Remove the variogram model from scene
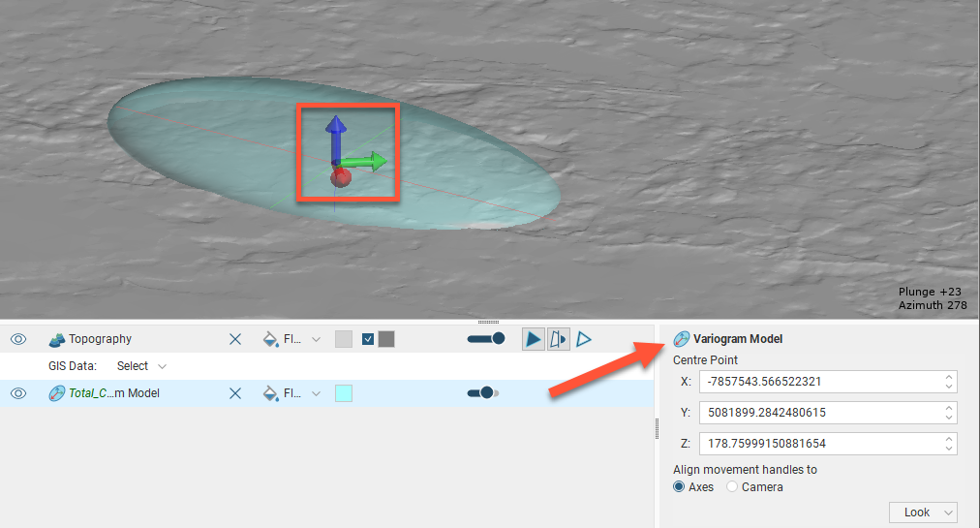Image resolution: width=980 pixels, height=528 pixels. 235,393
